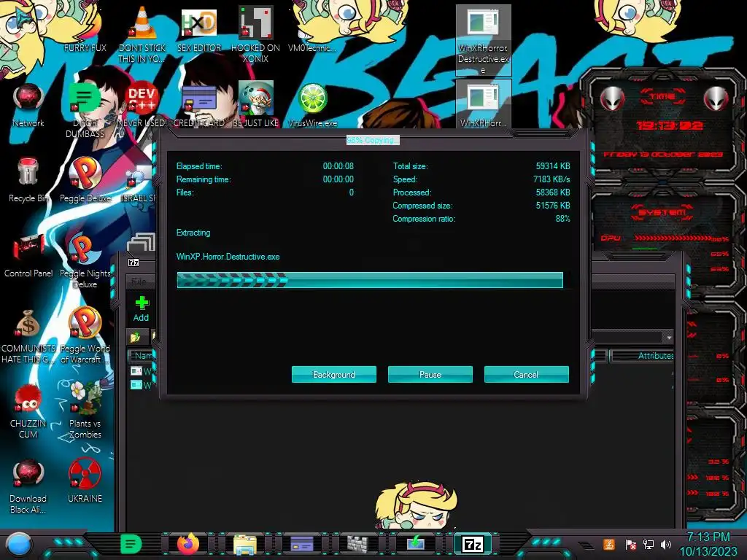The image size is (747, 560).
Task: Open address bar dropdown in 7-Zip window
Action: click(669, 337)
